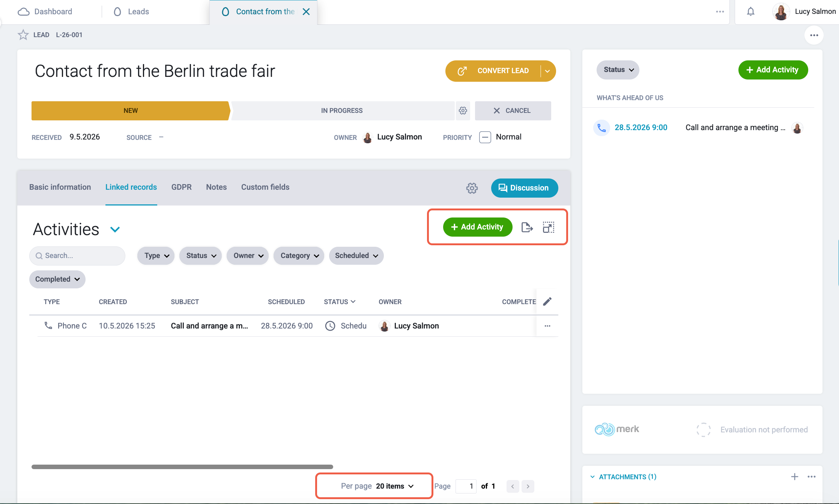Open the Scheduled filter dropdown

tap(356, 256)
